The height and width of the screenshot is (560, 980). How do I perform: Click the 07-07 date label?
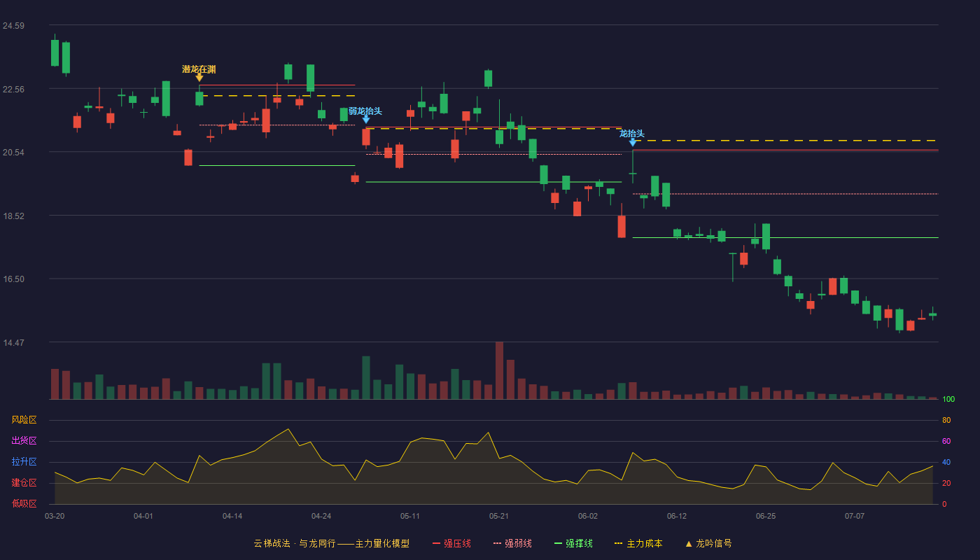coord(855,516)
